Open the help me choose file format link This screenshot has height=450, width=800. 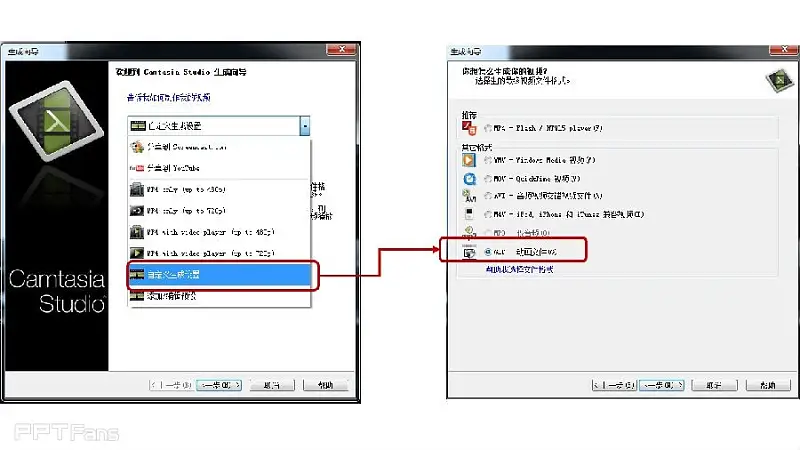click(519, 269)
